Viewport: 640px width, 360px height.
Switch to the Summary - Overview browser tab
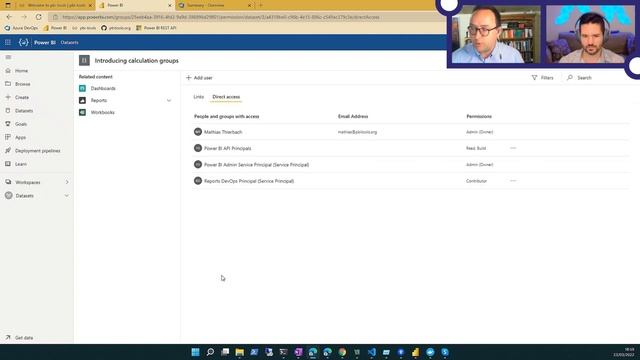(212, 5)
